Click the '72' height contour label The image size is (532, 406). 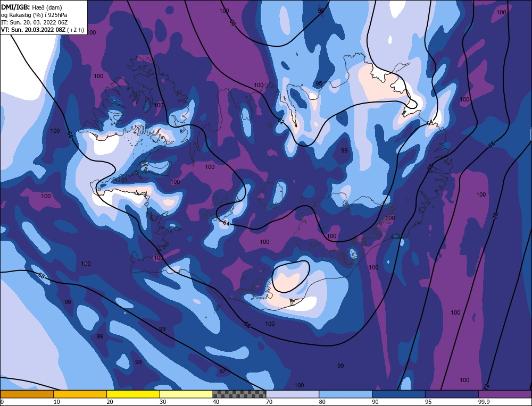tap(486, 386)
